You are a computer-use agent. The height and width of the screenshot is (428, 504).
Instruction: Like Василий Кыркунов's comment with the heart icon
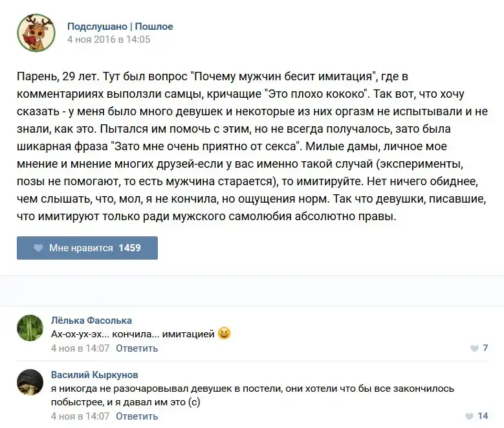point(469,416)
